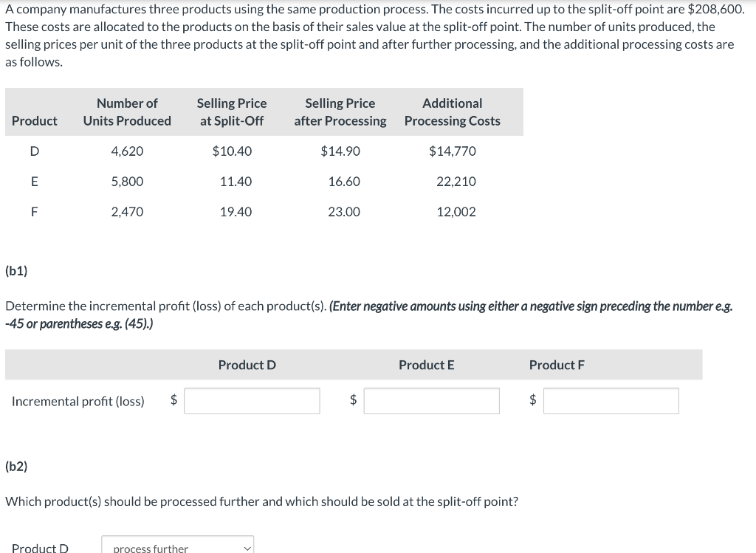The width and height of the screenshot is (756, 553).
Task: Click the 'Incremental profit (loss)' row label
Action: pos(78,401)
